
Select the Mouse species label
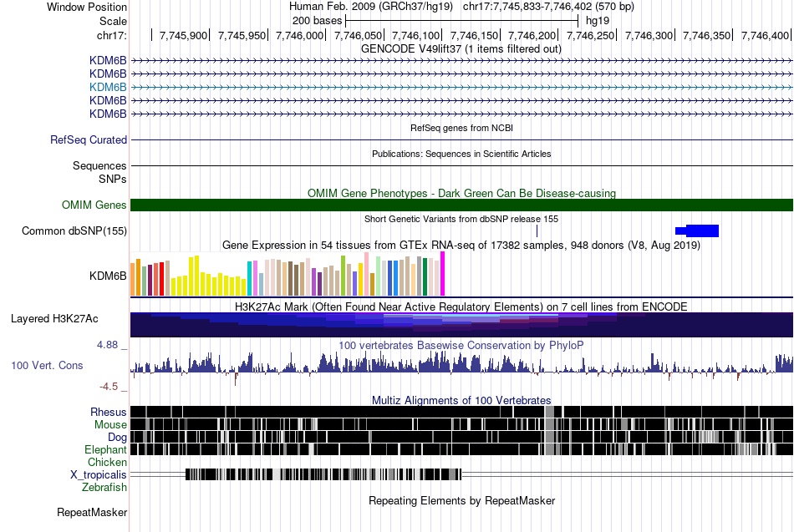110,425
